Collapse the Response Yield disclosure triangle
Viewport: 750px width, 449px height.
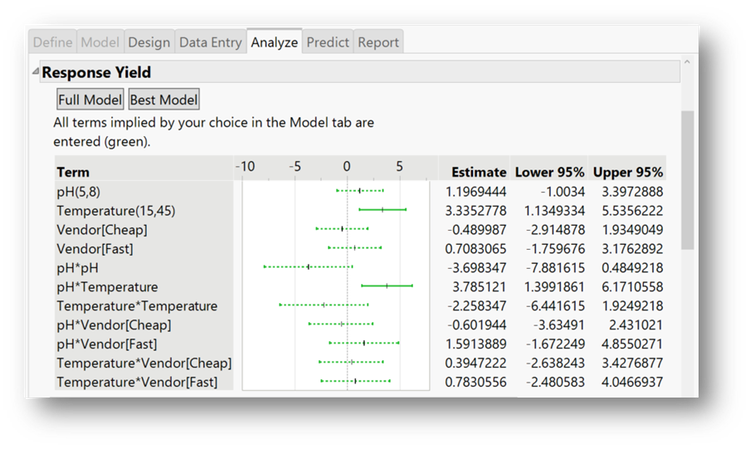34,73
